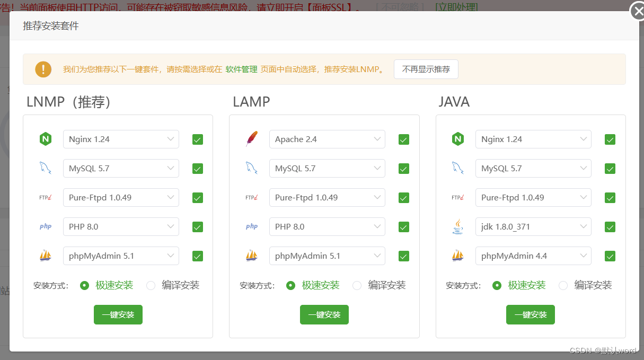Open the jdk 1.8.0_371 version dropdown
The image size is (644, 360).
(x=533, y=226)
